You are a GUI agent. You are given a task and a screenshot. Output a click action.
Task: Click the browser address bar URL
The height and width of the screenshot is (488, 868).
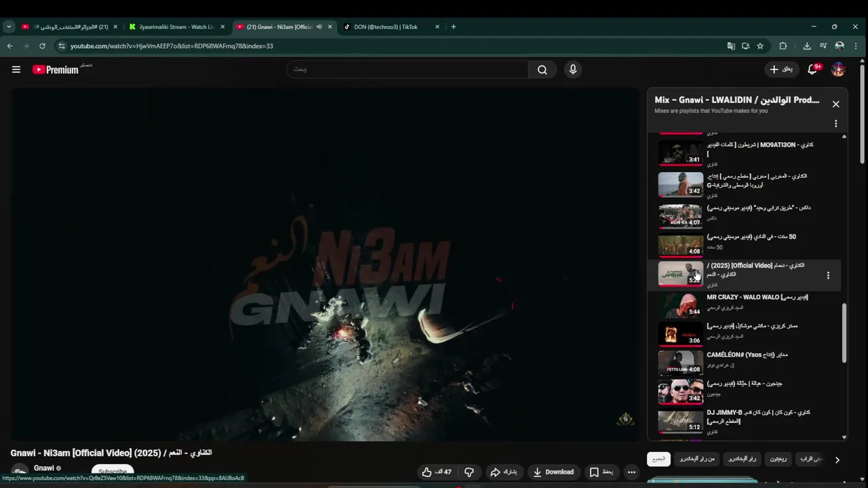pos(172,46)
